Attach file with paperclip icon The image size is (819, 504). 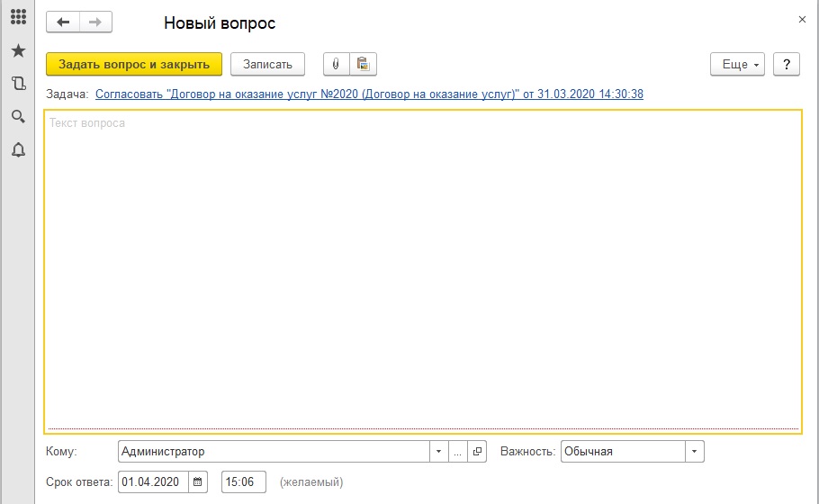click(336, 64)
